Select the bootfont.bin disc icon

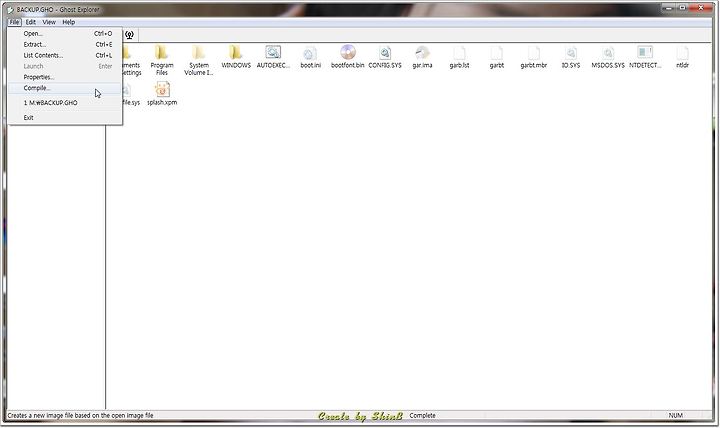348,52
